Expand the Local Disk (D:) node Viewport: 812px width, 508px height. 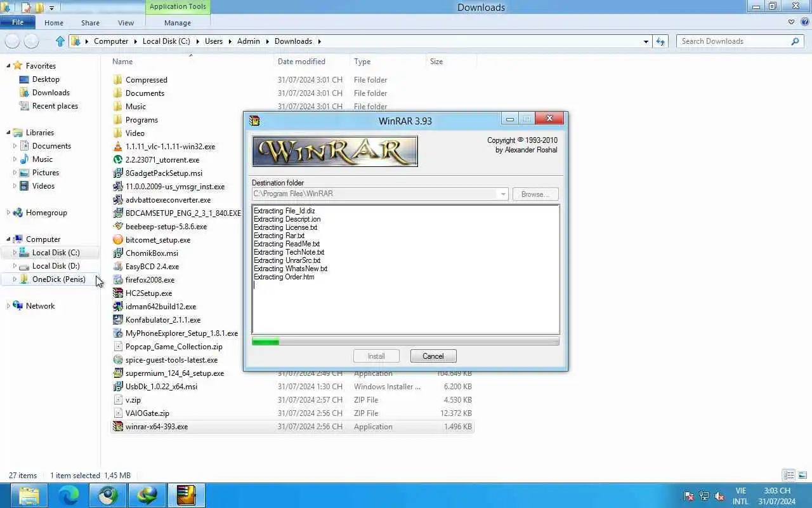coord(15,266)
